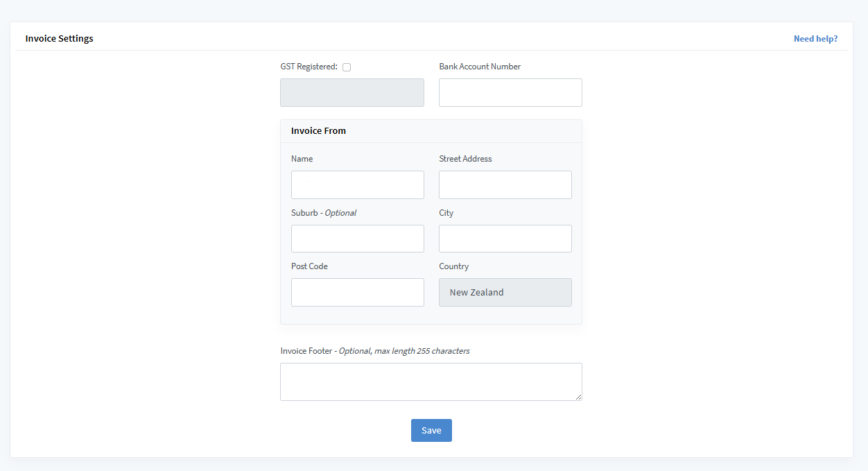Focus the Bank Account Number input

click(510, 92)
